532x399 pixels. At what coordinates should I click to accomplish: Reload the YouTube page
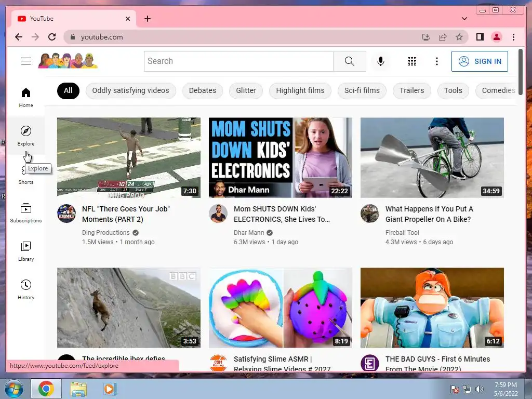[x=52, y=37]
